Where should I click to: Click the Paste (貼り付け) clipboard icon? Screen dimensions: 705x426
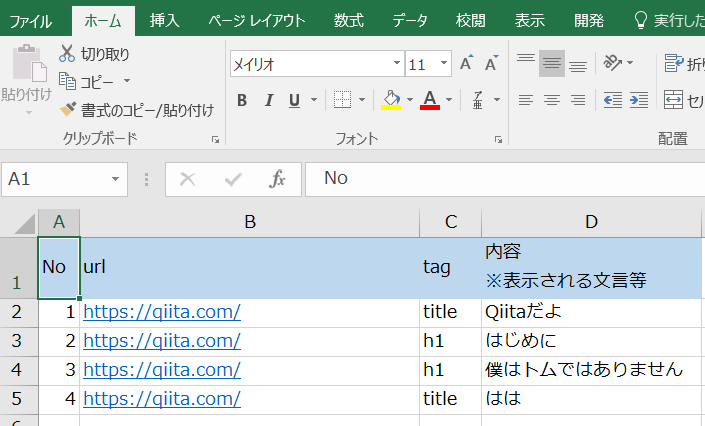point(30,63)
